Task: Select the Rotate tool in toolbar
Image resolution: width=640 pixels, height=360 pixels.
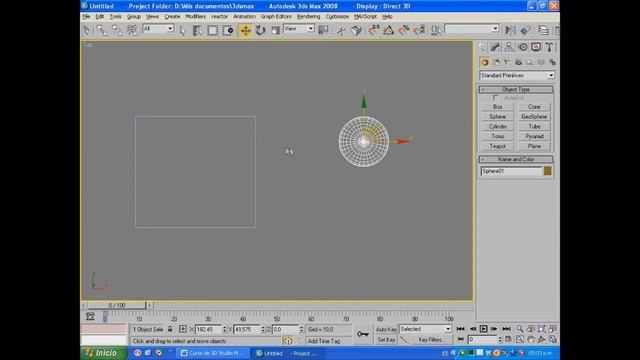Action: tap(260, 30)
